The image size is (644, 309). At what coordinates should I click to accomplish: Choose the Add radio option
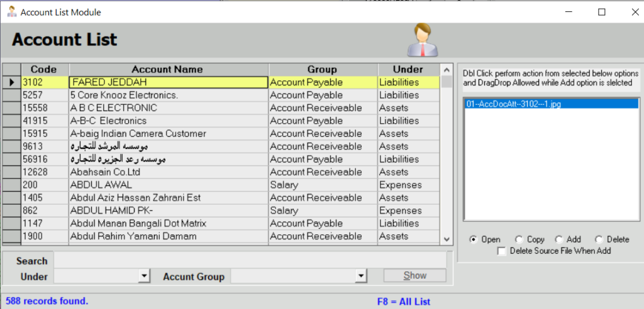coord(559,239)
